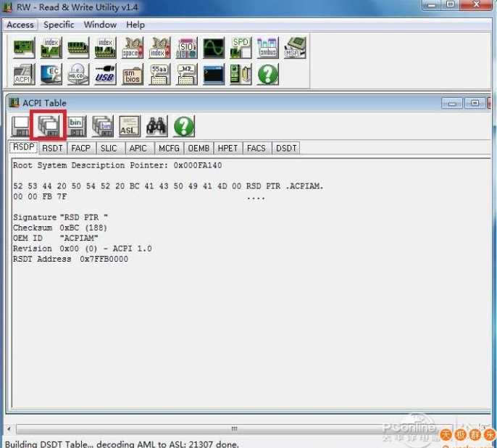Click the ACPI Table window title icon
This screenshot has width=497, height=448.
coord(14,103)
